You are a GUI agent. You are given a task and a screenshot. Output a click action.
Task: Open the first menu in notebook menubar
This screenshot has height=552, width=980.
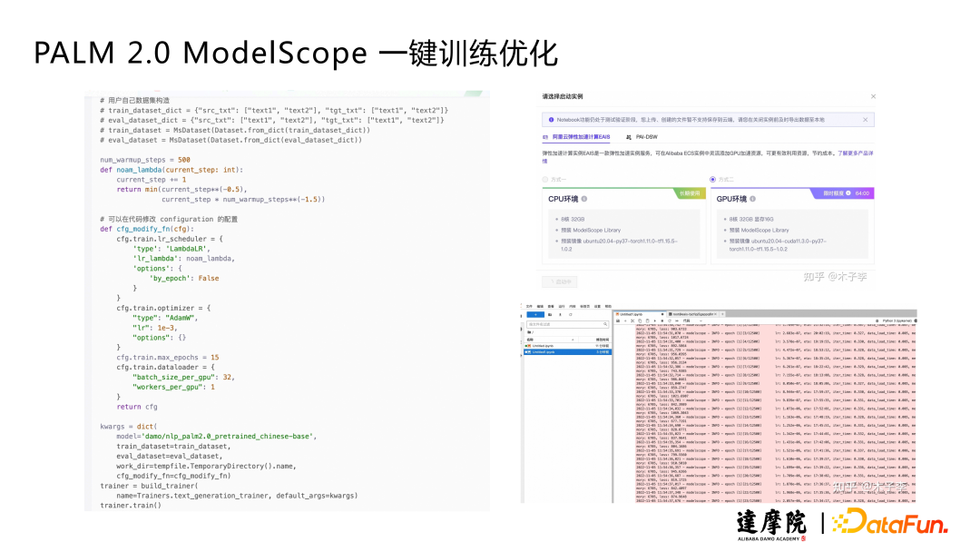click(x=529, y=306)
